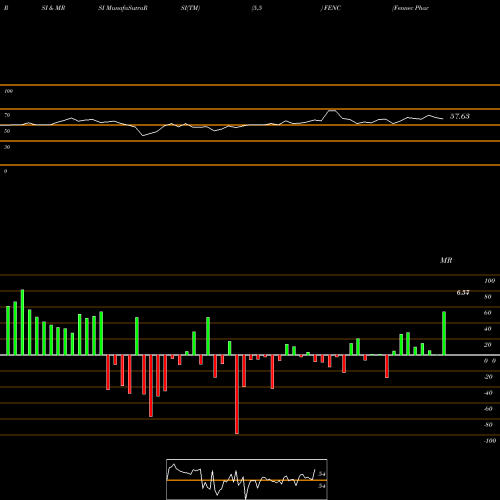This screenshot has width=500, height=500.
Task: Click the mini RSI thumbnail chart
Action: click(247, 479)
